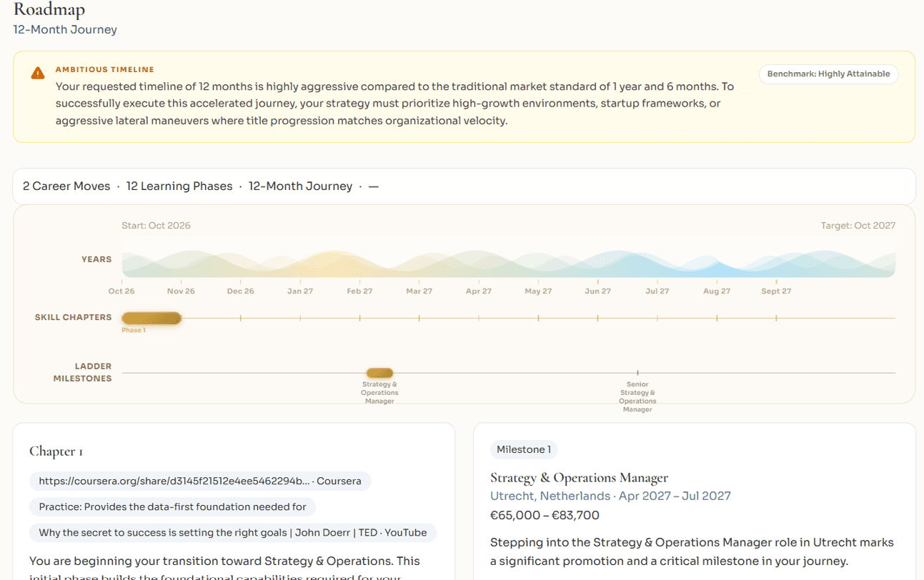Click the Oct 26 timeline tick label
The height and width of the screenshot is (580, 924).
coord(121,291)
